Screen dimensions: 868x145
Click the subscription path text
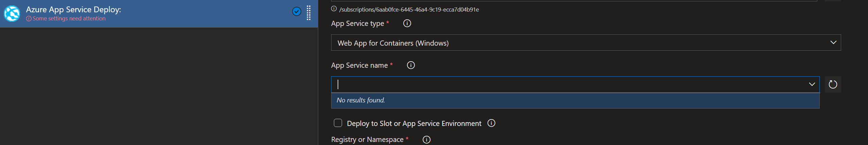tap(409, 10)
